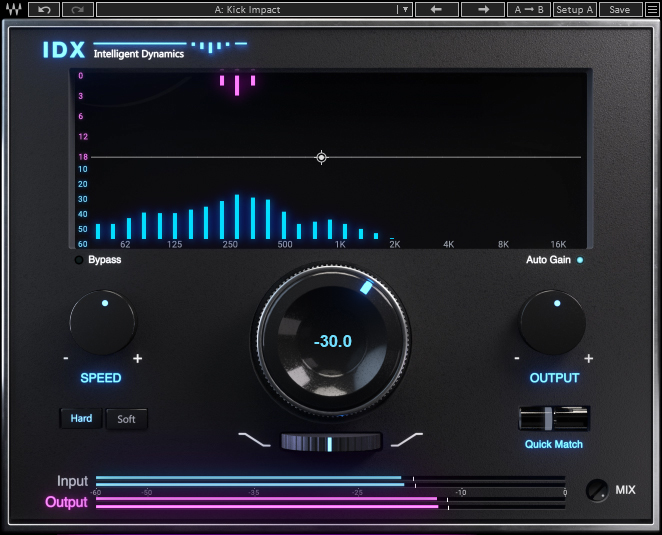
Task: Click the MIX knob
Action: pos(597,490)
